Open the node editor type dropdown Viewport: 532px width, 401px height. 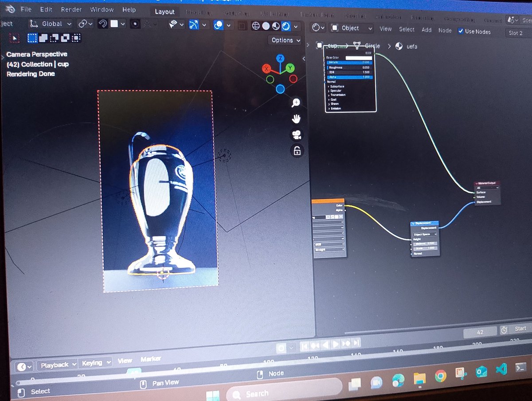tap(318, 28)
